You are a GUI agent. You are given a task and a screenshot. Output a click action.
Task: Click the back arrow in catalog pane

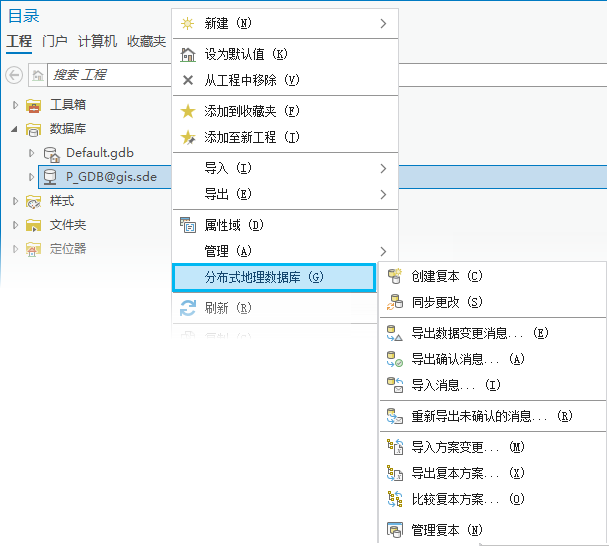(x=14, y=75)
